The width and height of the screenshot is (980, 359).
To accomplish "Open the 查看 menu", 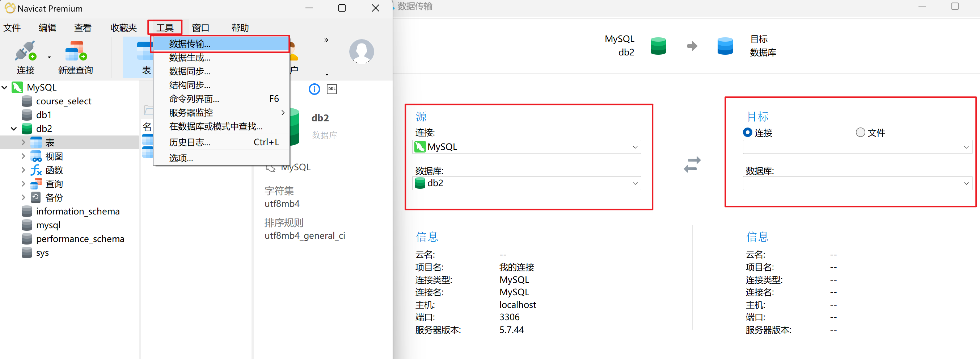I will pyautogui.click(x=83, y=28).
